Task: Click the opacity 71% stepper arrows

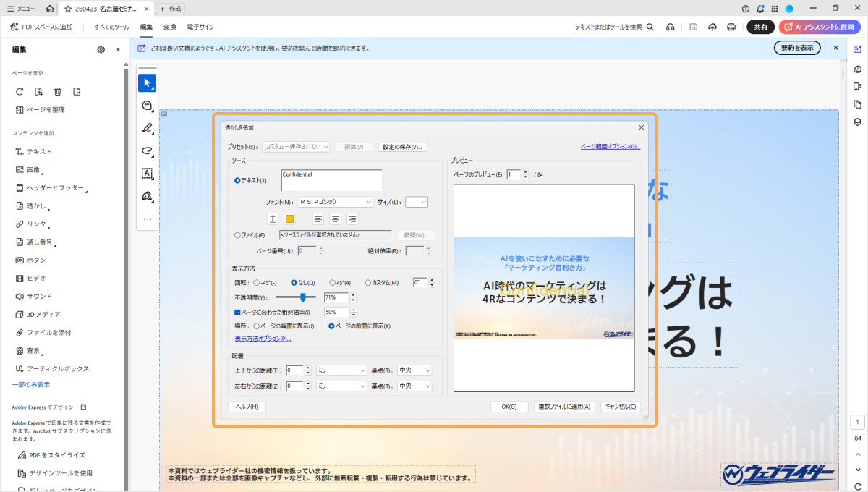Action: point(354,297)
